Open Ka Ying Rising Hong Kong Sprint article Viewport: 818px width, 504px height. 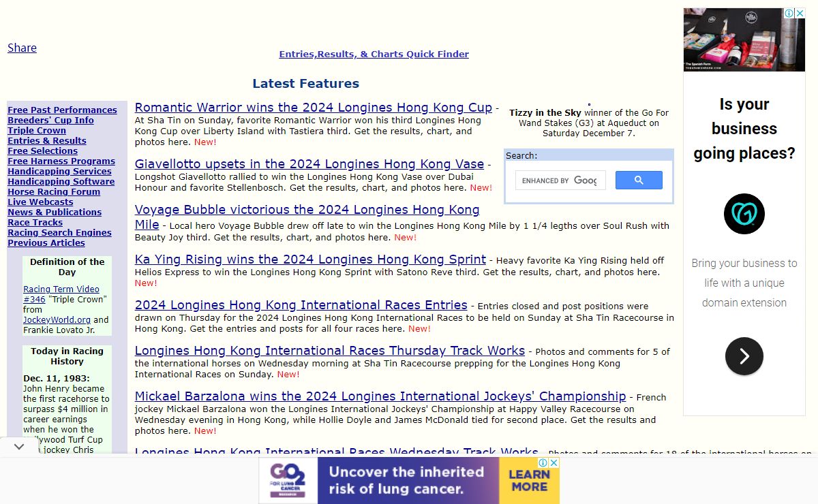(310, 259)
